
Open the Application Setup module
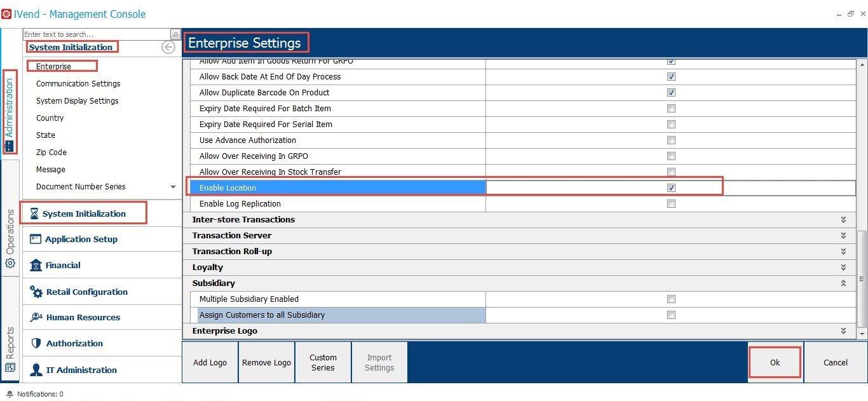point(102,239)
